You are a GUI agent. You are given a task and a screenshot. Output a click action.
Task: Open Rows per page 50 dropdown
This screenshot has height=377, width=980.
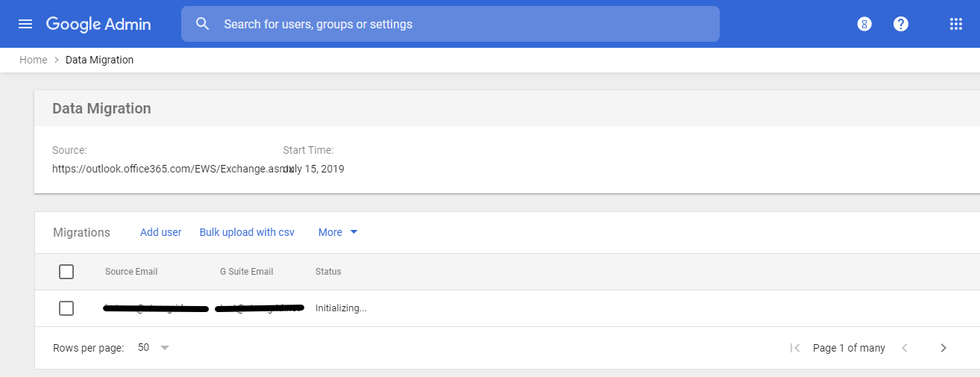154,348
